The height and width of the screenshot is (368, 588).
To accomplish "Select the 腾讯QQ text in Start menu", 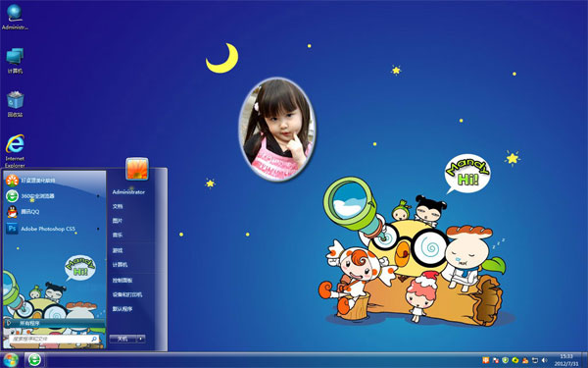I will click(x=30, y=212).
